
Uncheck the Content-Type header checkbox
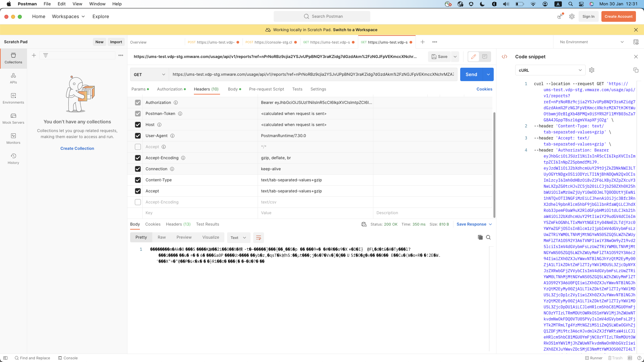(x=138, y=180)
